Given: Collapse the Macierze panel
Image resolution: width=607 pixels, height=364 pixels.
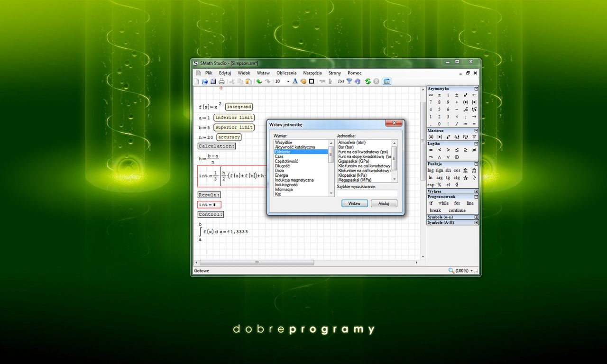Looking at the screenshot, I should coord(476,131).
